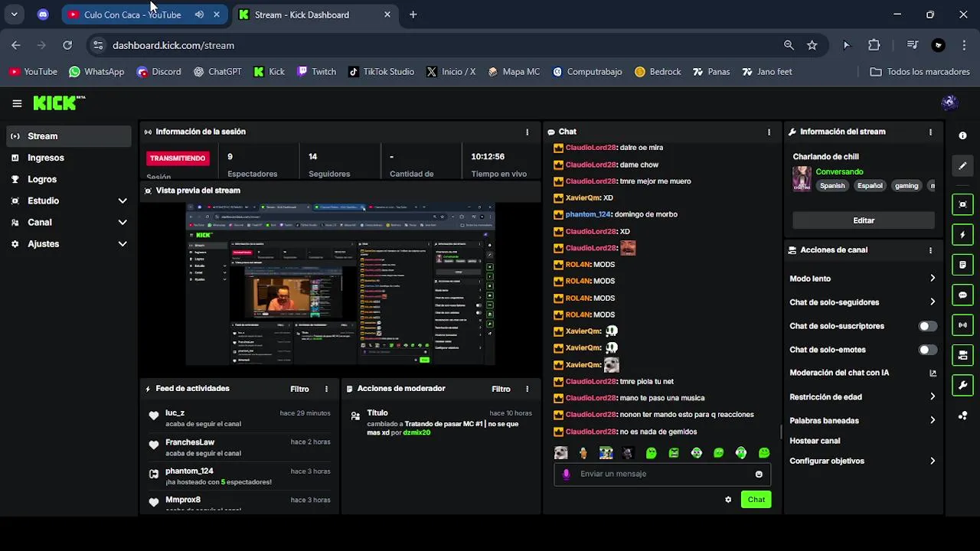Mute the YouTube tab audio icon
The height and width of the screenshot is (551, 980).
(199, 15)
